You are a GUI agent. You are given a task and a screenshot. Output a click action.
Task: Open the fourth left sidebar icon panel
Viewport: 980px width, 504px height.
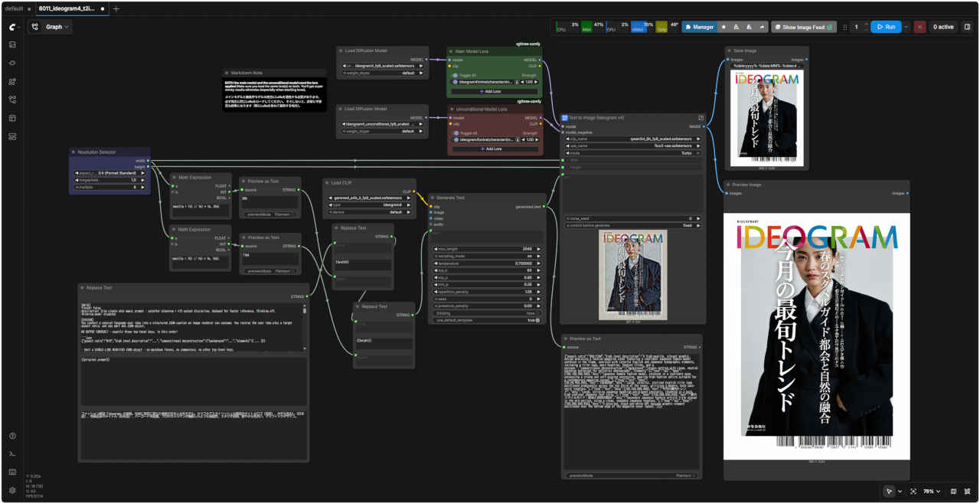click(12, 81)
